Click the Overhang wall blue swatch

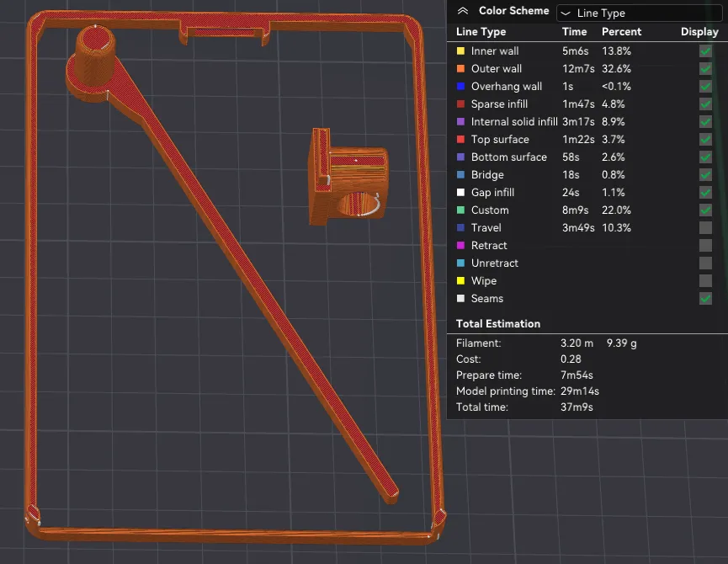pyautogui.click(x=460, y=87)
